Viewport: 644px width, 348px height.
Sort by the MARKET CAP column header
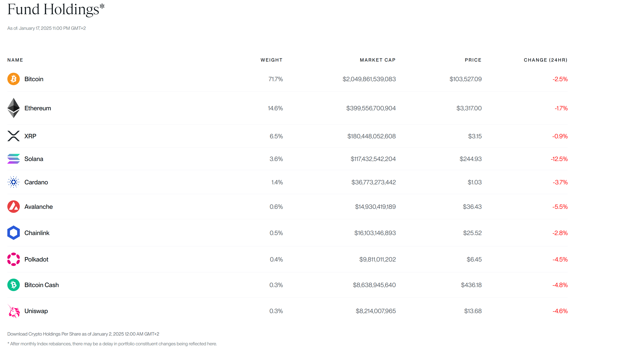point(378,60)
